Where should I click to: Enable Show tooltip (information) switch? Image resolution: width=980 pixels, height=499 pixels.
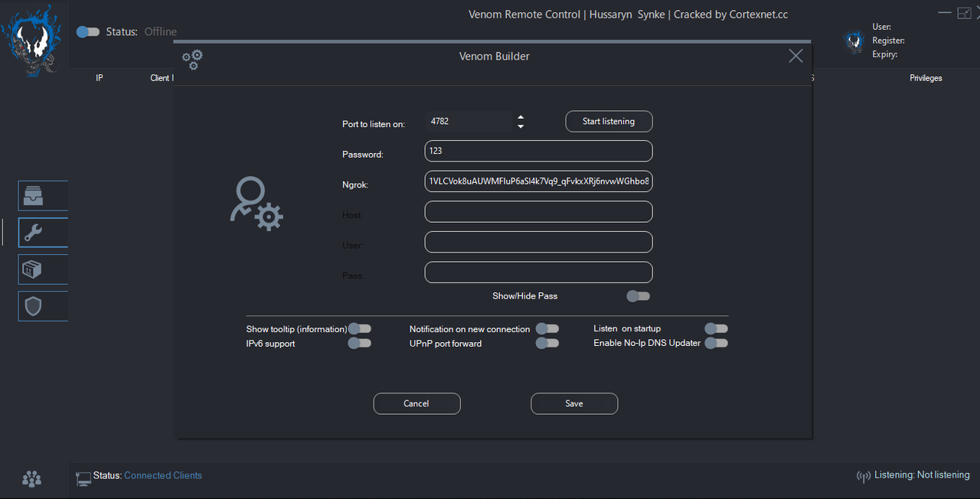[x=360, y=329]
